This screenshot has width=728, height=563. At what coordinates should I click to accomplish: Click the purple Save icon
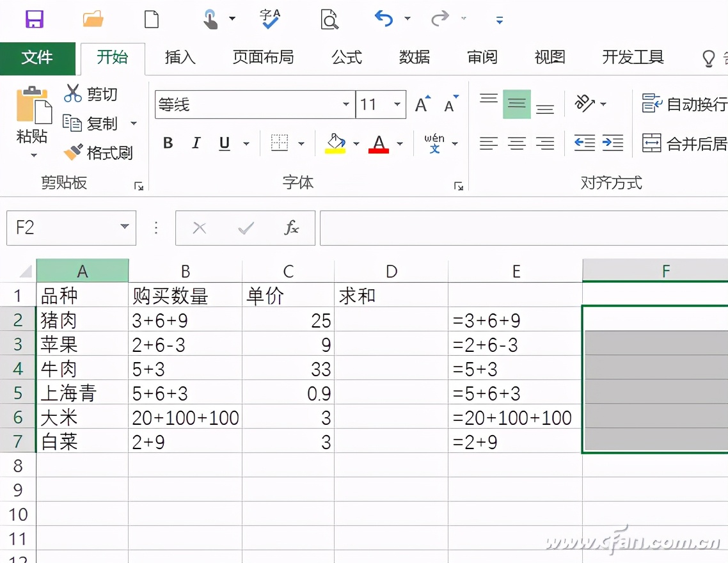[35, 19]
